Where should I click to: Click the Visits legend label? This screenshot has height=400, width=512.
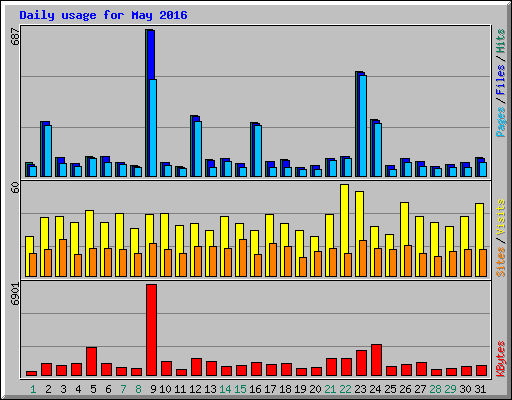pyautogui.click(x=500, y=217)
